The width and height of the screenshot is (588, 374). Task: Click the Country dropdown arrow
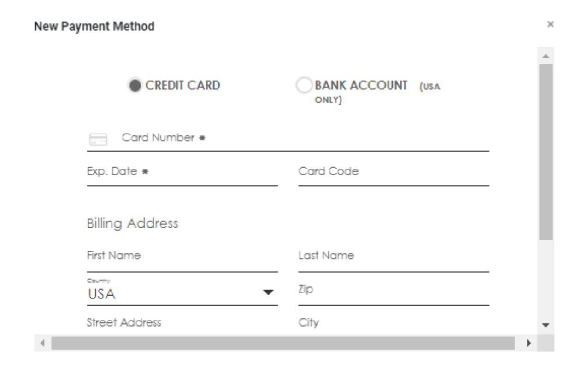(x=268, y=293)
